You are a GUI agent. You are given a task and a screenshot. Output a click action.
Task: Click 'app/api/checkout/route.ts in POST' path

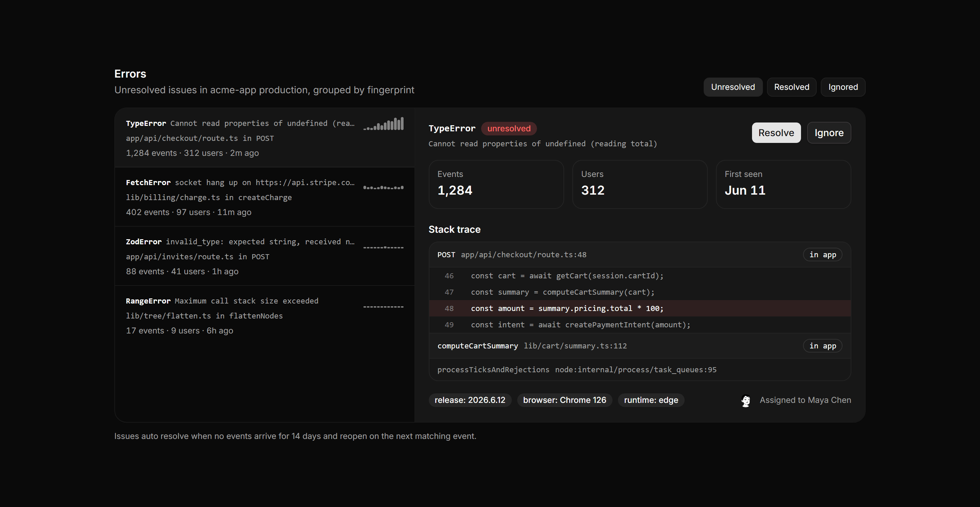tap(200, 138)
